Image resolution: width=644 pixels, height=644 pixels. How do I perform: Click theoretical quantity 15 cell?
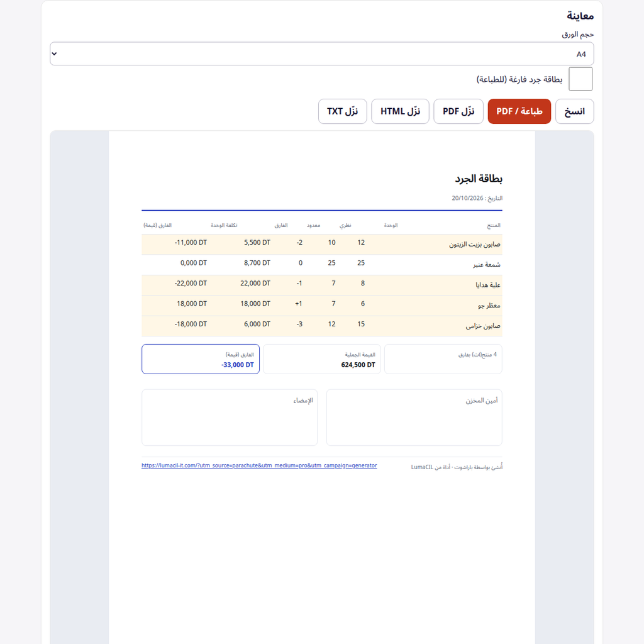coord(361,324)
